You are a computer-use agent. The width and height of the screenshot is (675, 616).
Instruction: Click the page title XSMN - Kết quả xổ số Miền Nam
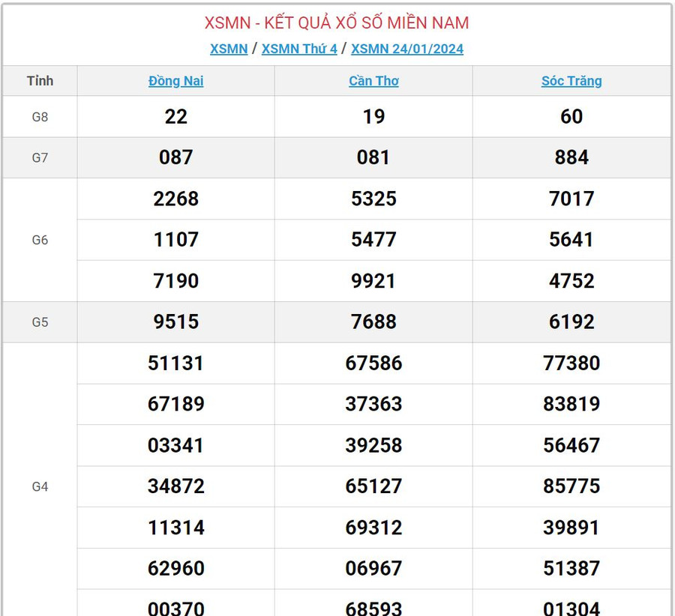click(337, 22)
